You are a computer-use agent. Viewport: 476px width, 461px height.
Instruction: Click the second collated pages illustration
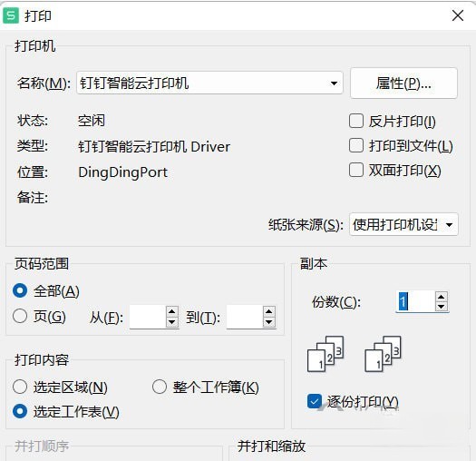[x=383, y=354]
